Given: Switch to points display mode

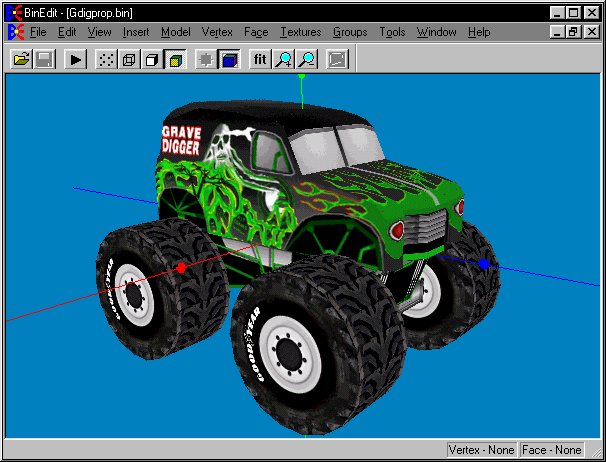Looking at the screenshot, I should [105, 60].
